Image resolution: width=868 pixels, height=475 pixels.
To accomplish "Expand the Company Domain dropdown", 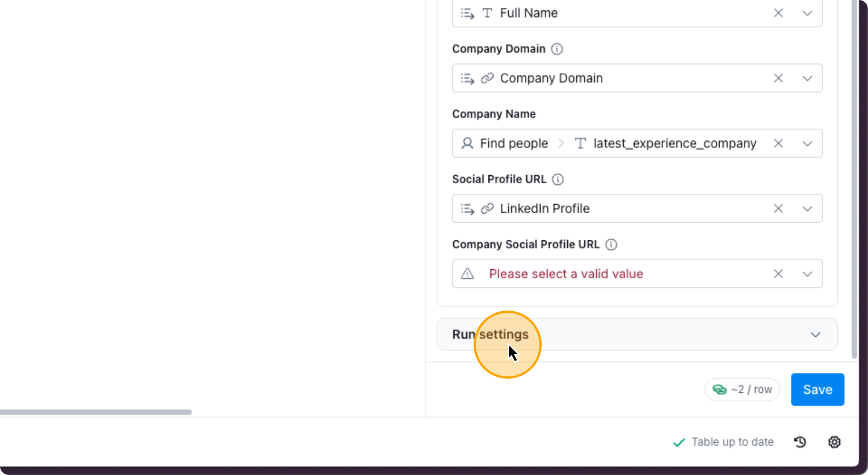I will 807,78.
